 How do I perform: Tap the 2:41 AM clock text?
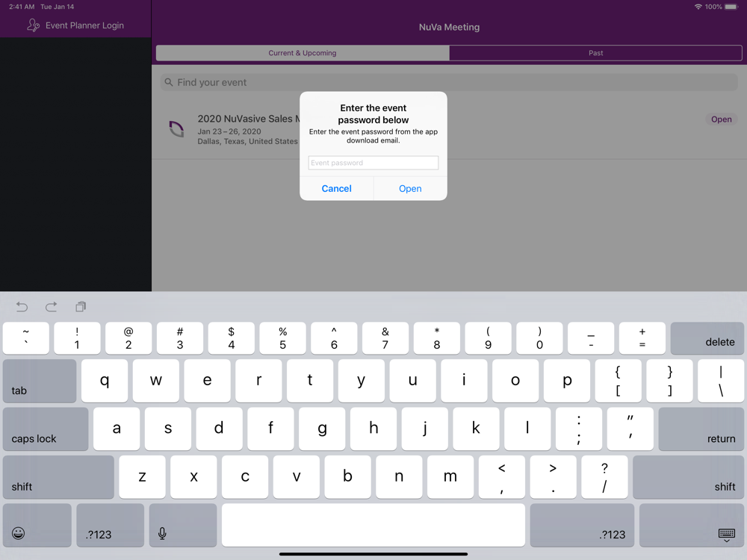pyautogui.click(x=22, y=7)
